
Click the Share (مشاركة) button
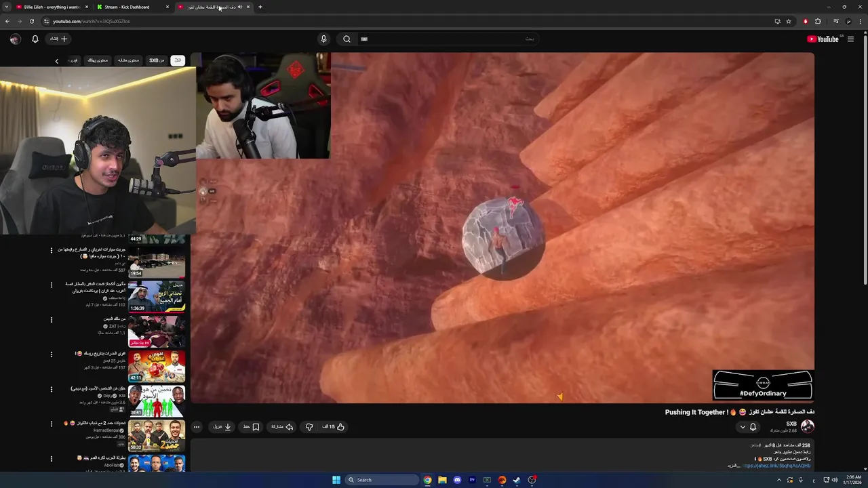282,427
